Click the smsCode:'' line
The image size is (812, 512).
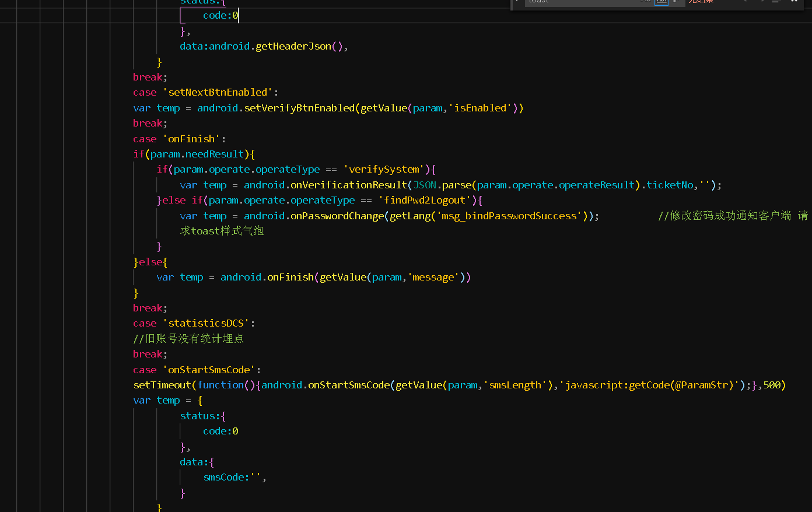235,477
